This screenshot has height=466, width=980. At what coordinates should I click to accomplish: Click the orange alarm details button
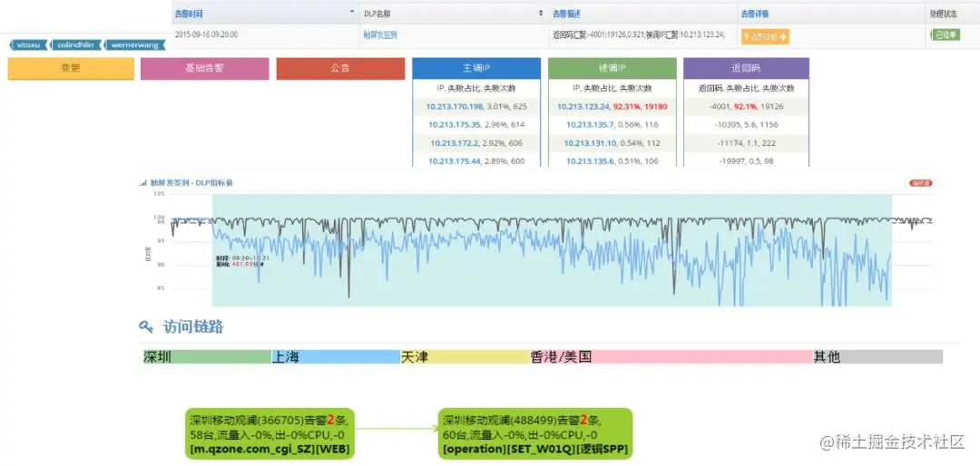pyautogui.click(x=765, y=36)
